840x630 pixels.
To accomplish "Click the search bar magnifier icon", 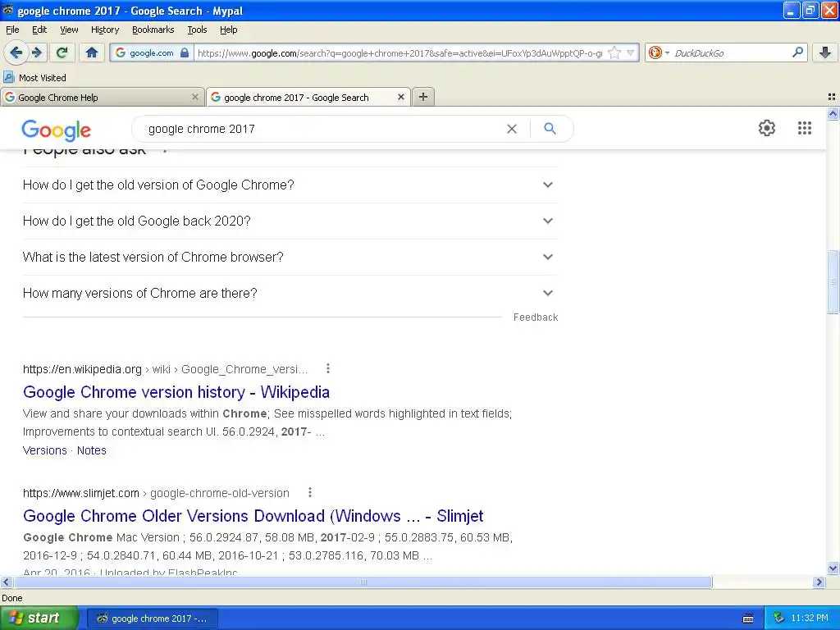I will 797,52.
